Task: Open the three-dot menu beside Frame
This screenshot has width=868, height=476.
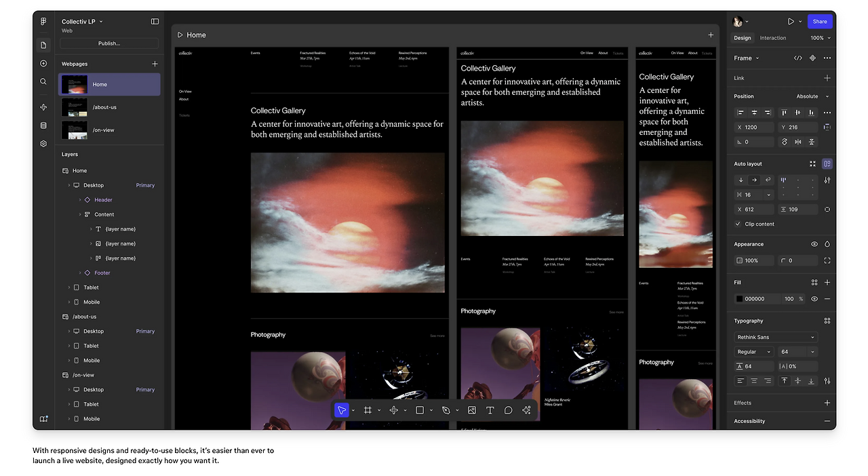Action: 827,58
